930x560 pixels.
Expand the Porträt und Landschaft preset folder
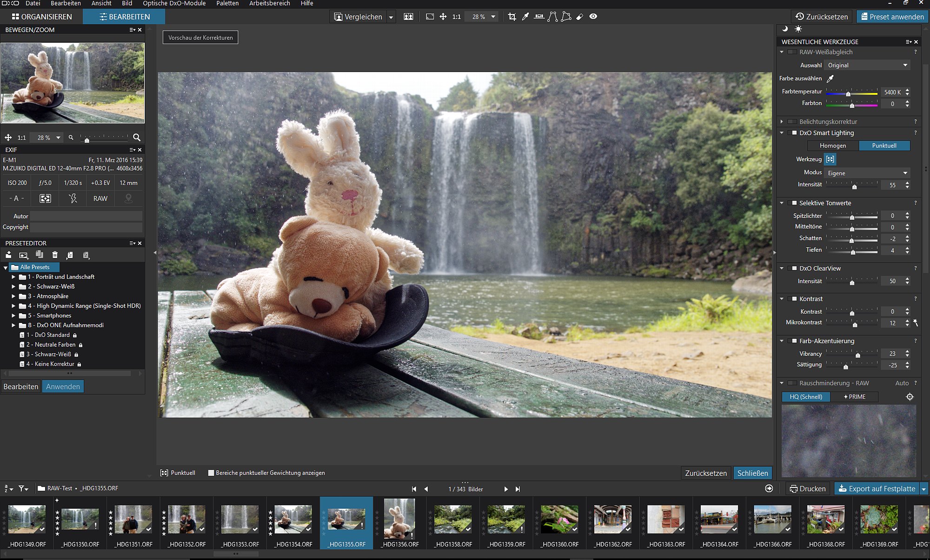(x=13, y=277)
